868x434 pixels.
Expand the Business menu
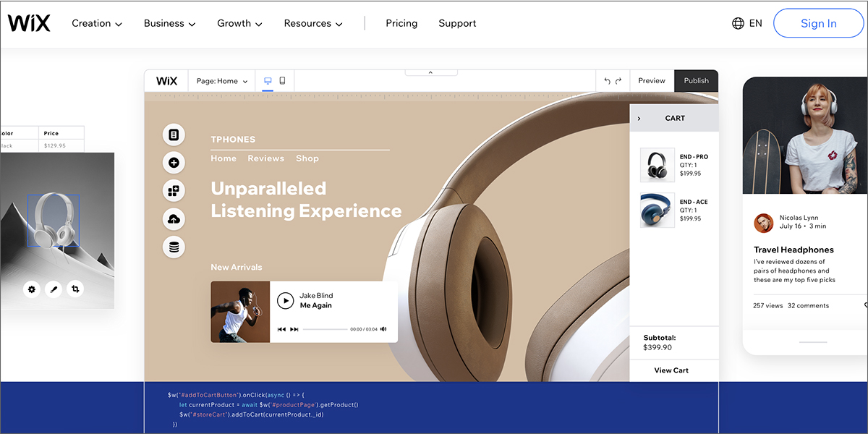pos(170,23)
